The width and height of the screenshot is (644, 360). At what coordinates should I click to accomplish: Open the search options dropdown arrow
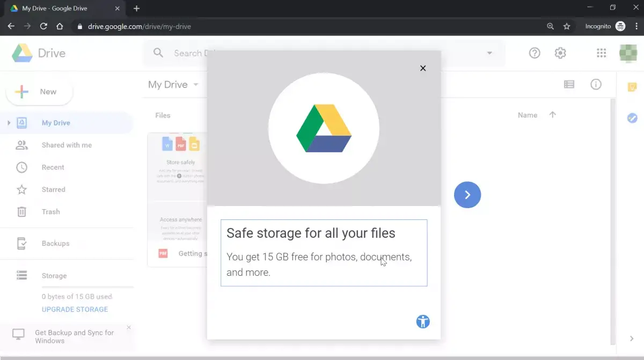(x=489, y=53)
